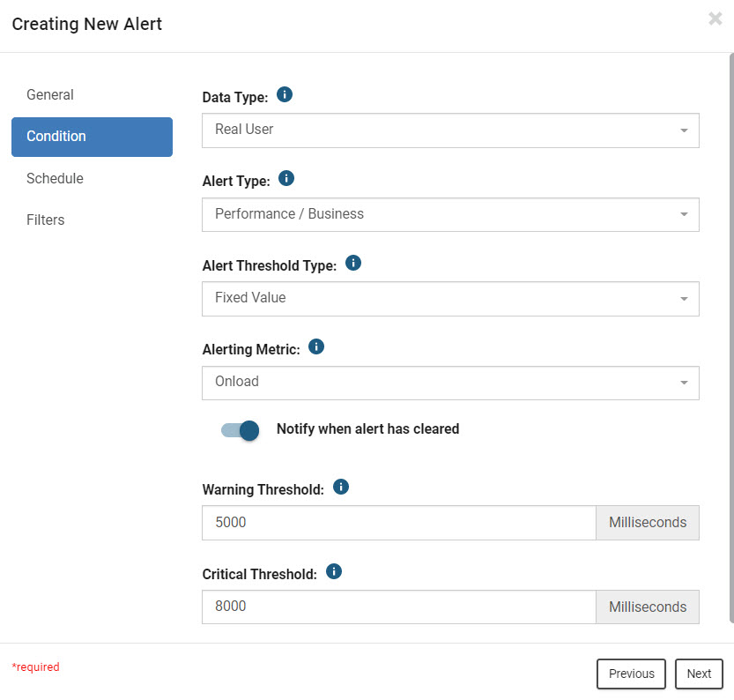This screenshot has height=700, width=734.
Task: Toggle Notify when alert has cleared
Action: click(x=241, y=430)
